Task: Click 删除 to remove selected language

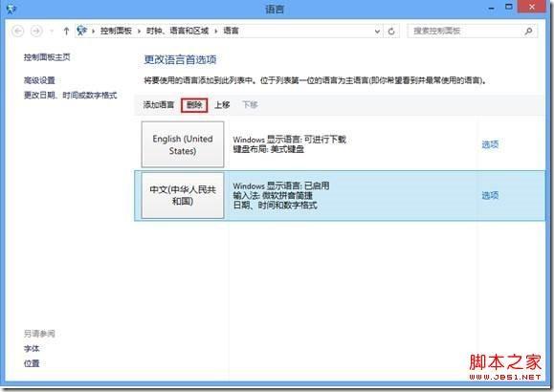Action: 194,105
